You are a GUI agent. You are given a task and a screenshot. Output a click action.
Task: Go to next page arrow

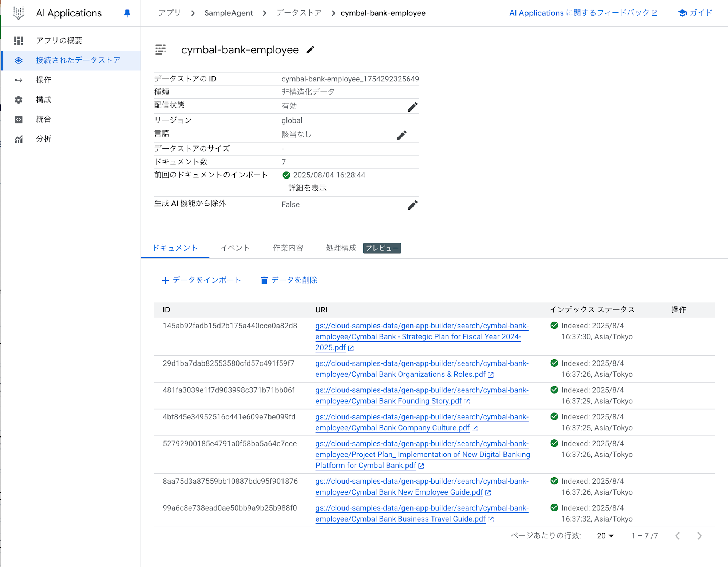tap(699, 536)
